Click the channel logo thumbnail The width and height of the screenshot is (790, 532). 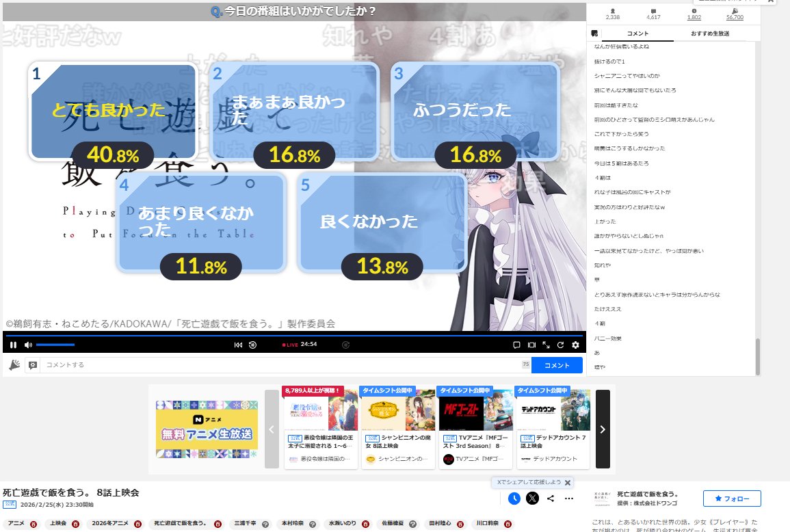coord(602,498)
